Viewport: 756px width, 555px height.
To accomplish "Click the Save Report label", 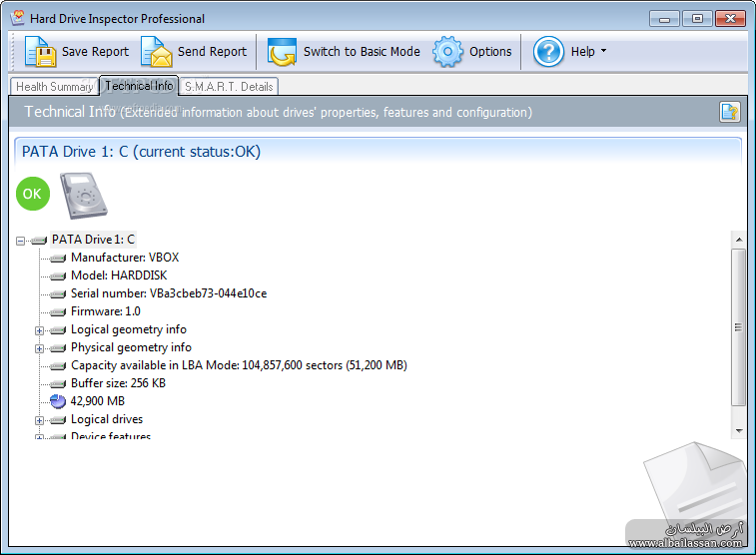I will (95, 52).
